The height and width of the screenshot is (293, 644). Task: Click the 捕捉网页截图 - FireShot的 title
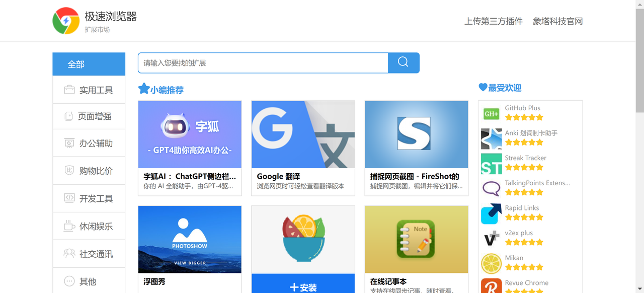tap(415, 176)
